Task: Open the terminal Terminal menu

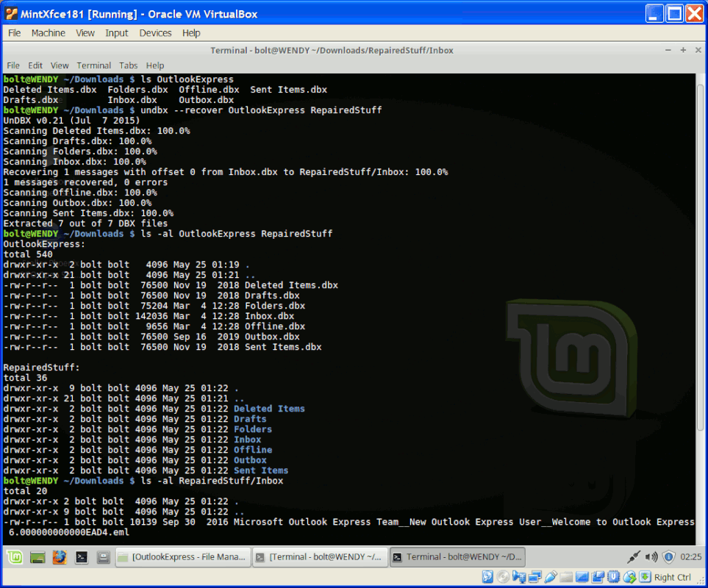Action: (93, 65)
